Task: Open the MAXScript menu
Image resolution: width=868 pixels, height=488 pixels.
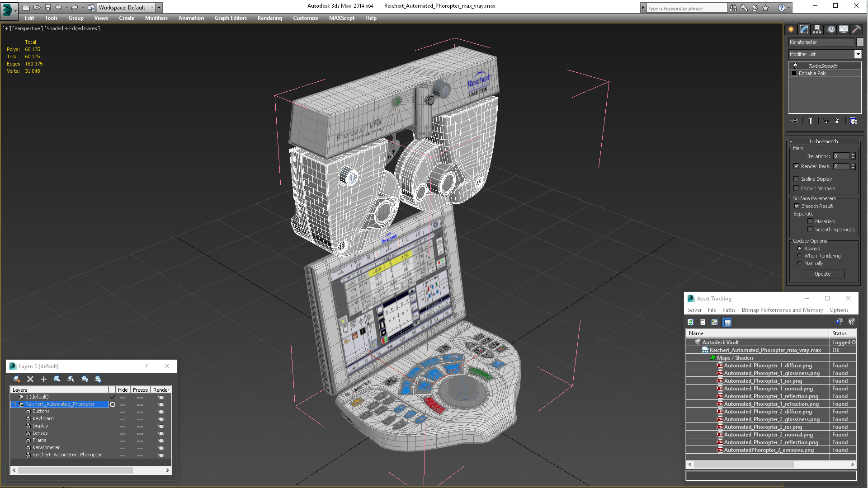Action: pos(341,18)
